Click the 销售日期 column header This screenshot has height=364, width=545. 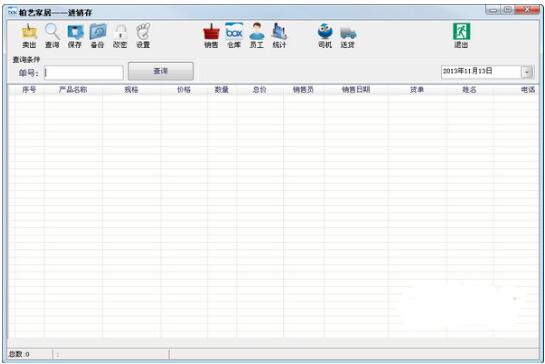point(356,90)
